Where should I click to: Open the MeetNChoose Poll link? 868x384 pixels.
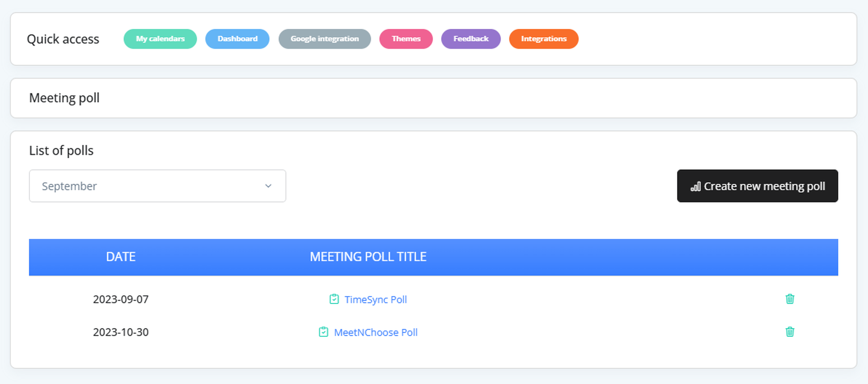coord(376,332)
